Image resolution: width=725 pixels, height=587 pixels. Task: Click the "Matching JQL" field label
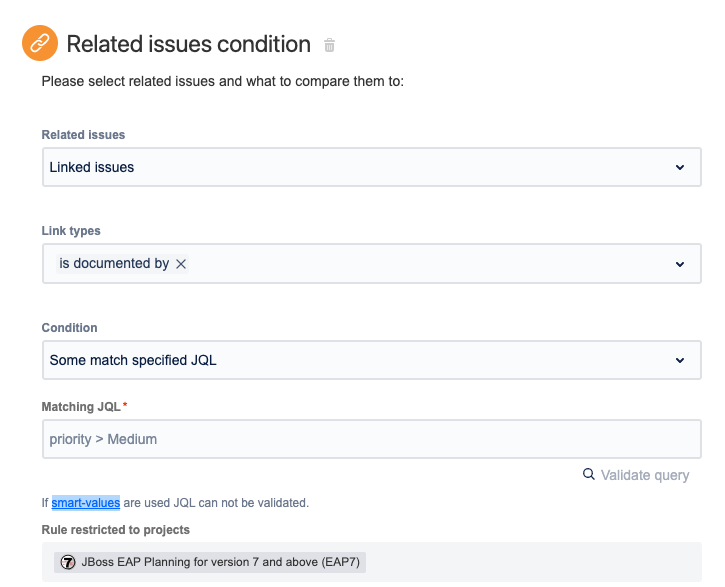[81, 407]
